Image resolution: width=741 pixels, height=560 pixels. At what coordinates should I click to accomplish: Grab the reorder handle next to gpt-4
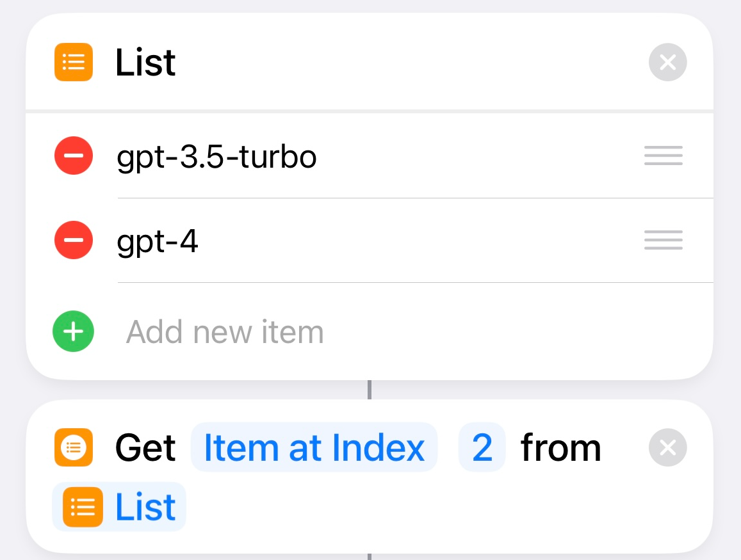coord(663,240)
